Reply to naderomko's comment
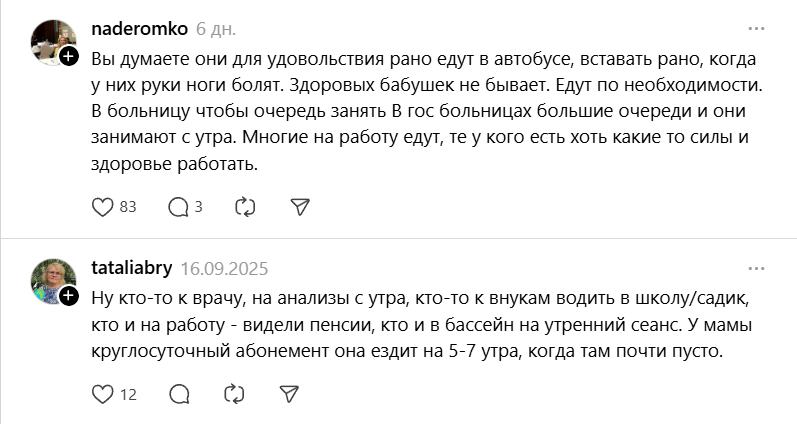 (x=178, y=207)
